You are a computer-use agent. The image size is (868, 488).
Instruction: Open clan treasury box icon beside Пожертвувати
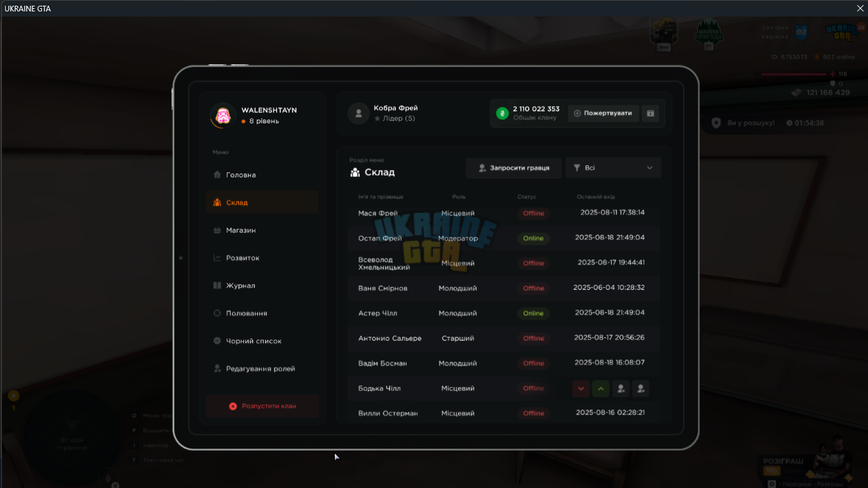(650, 113)
